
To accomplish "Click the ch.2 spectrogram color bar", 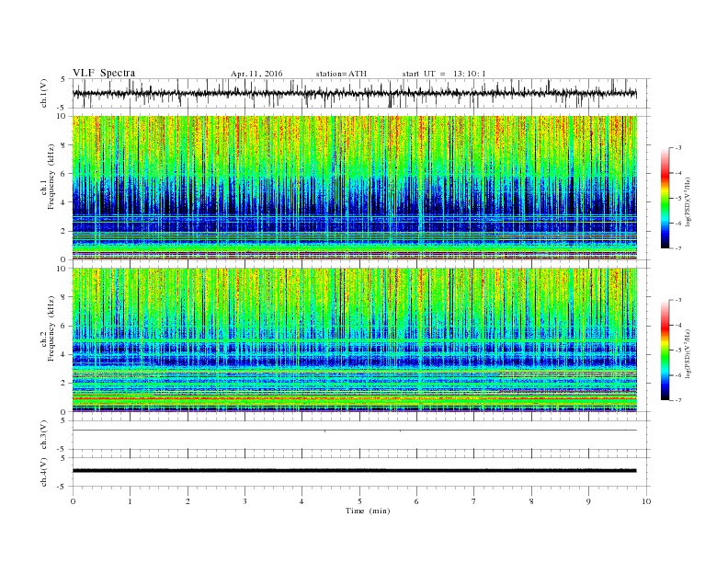I will click(665, 350).
